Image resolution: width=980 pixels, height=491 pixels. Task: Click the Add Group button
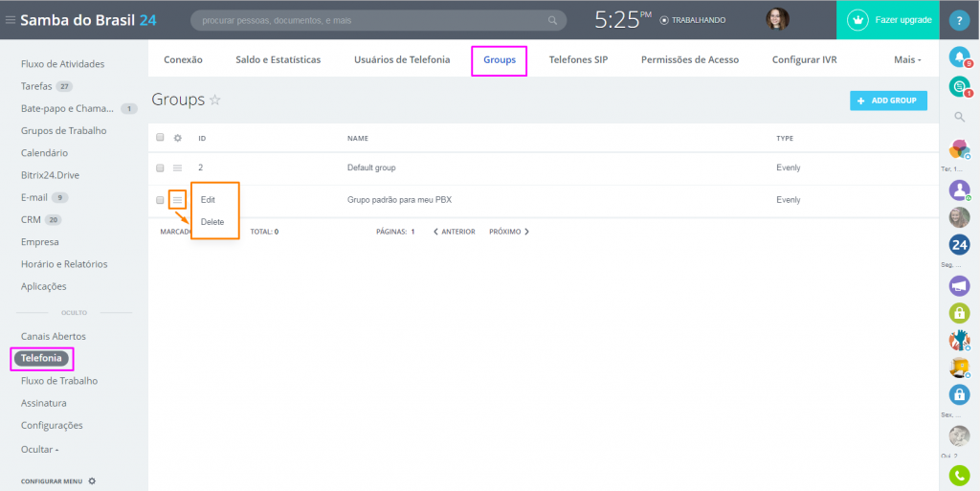pos(888,100)
